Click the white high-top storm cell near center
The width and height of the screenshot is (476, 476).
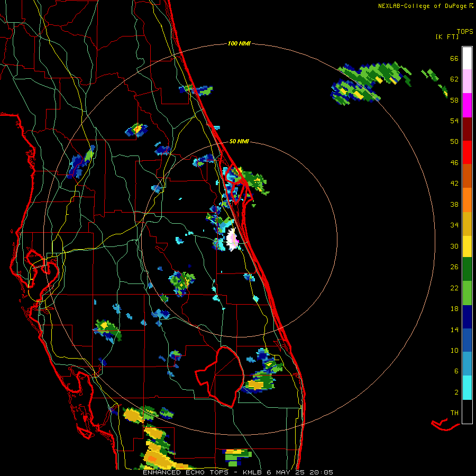pos(232,240)
